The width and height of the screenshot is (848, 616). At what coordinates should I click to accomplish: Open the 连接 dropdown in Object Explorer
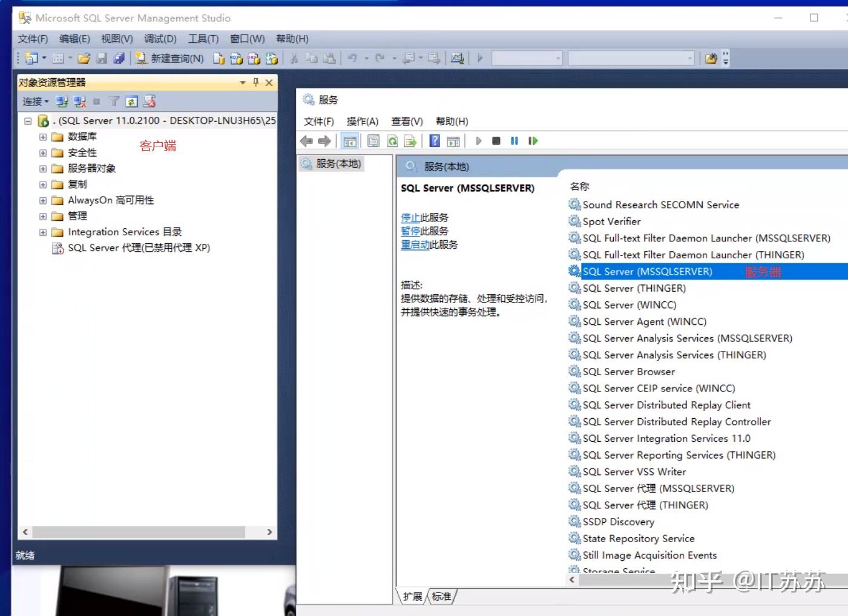(x=36, y=102)
